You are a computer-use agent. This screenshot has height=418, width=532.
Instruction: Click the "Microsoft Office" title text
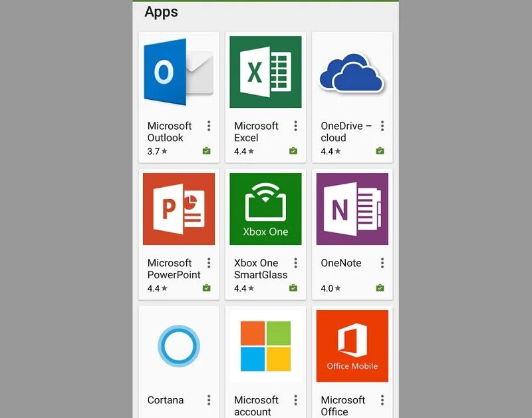(x=343, y=406)
